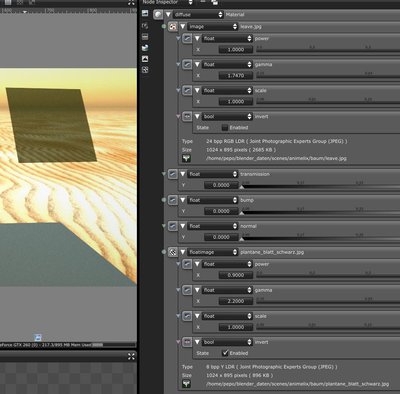Click the floatimage texture node icon
The image size is (400, 394).
(173, 252)
